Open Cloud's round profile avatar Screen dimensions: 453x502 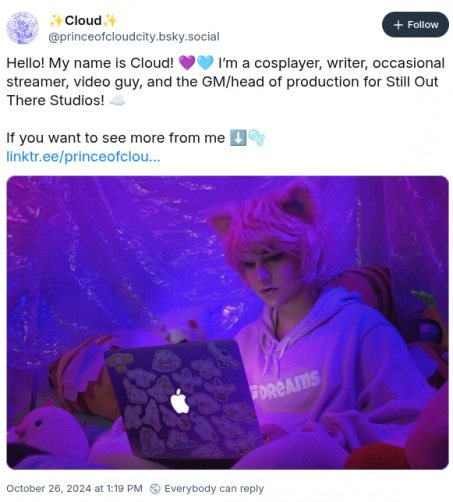(x=23, y=28)
